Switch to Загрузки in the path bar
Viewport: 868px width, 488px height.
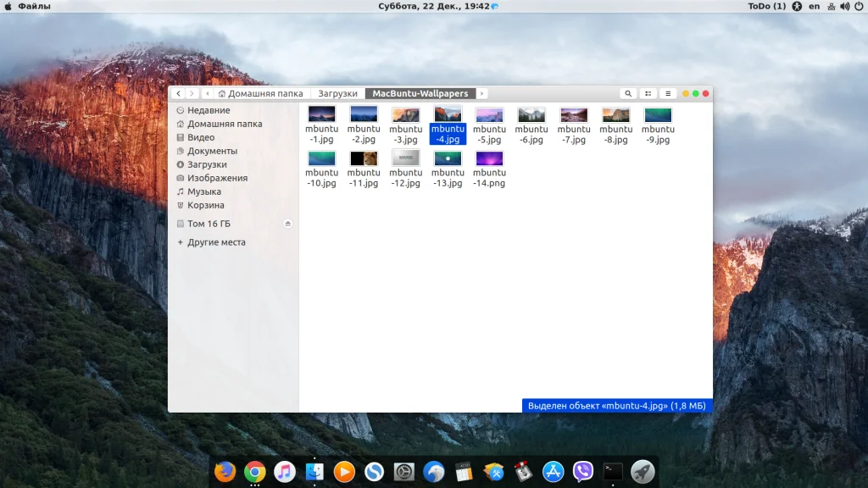[x=337, y=93]
